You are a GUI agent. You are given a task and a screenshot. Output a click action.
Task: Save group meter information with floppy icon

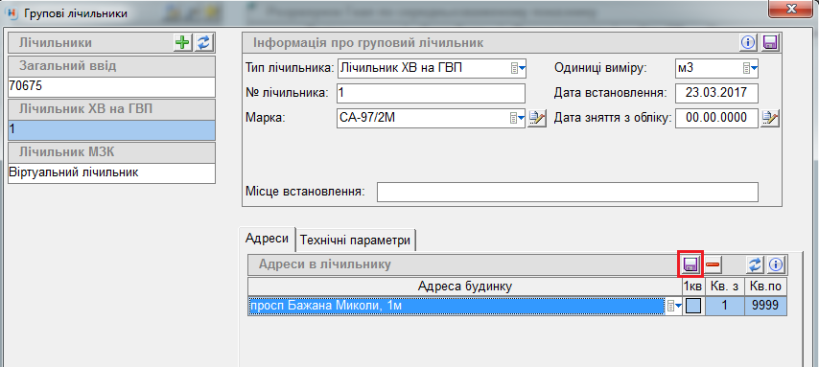click(769, 43)
